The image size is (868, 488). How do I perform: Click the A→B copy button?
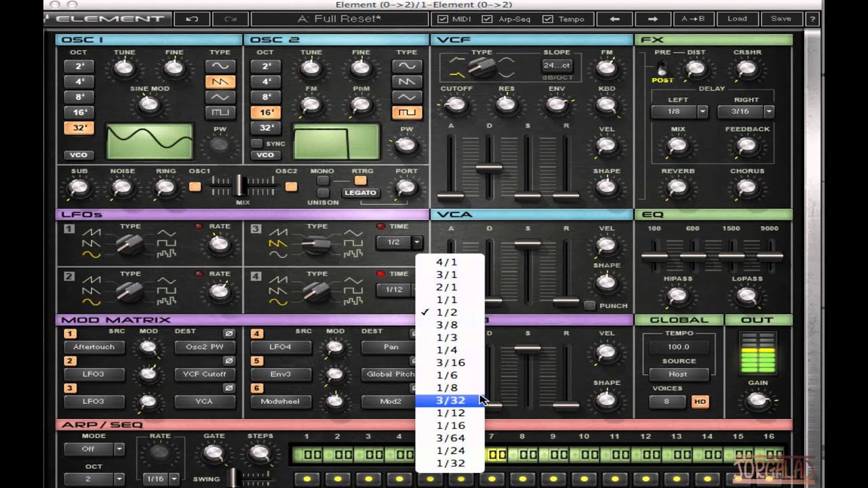(x=693, y=19)
